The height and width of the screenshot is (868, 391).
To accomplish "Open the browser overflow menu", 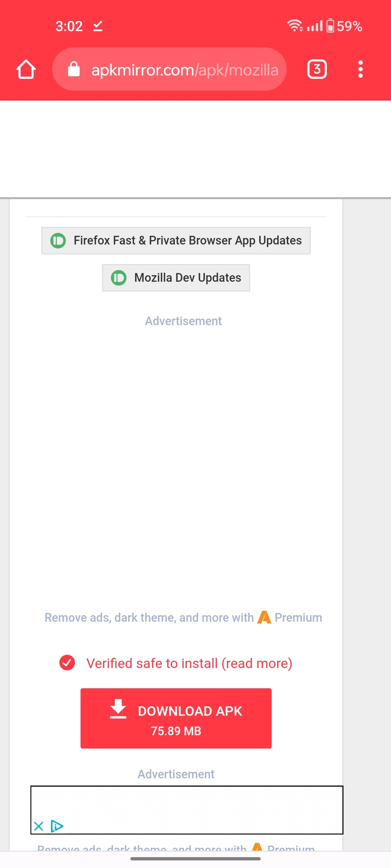I will [x=361, y=69].
